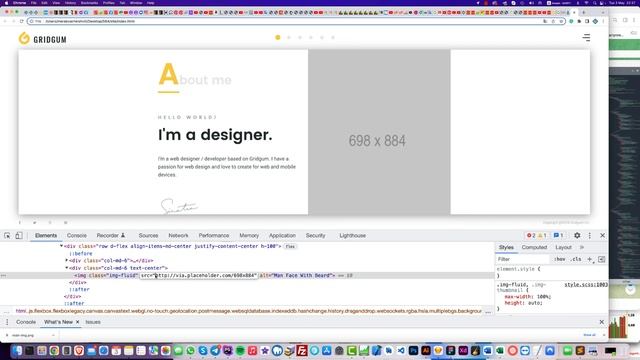The image size is (640, 360).
Task: Launch Photoshop from the Dock
Action: 413,351
